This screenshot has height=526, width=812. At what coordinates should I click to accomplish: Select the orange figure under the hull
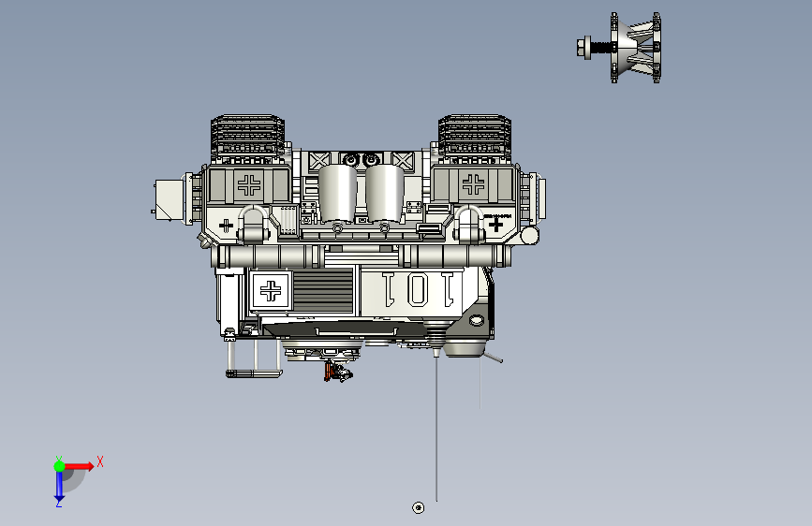tap(329, 372)
